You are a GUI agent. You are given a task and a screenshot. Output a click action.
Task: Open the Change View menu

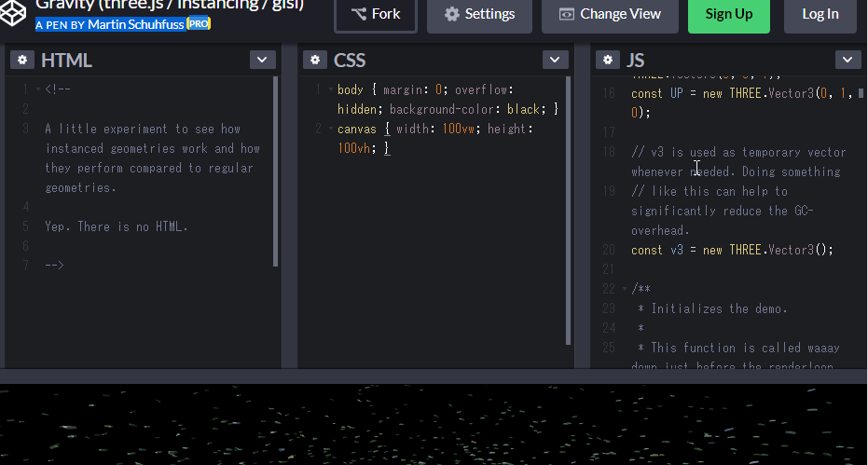click(x=610, y=14)
